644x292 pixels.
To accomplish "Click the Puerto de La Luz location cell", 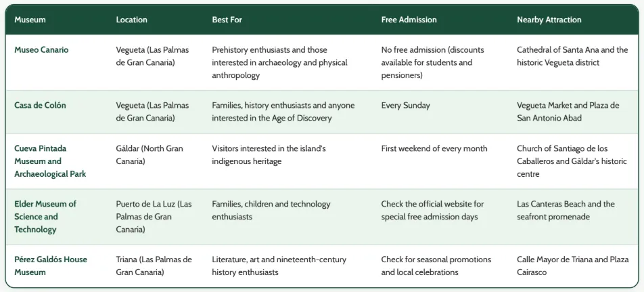I will [x=154, y=217].
